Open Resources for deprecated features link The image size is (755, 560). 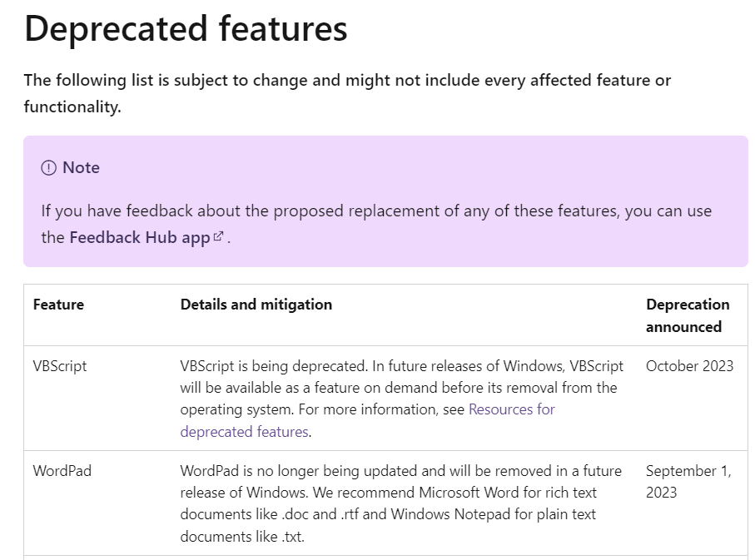click(x=367, y=420)
